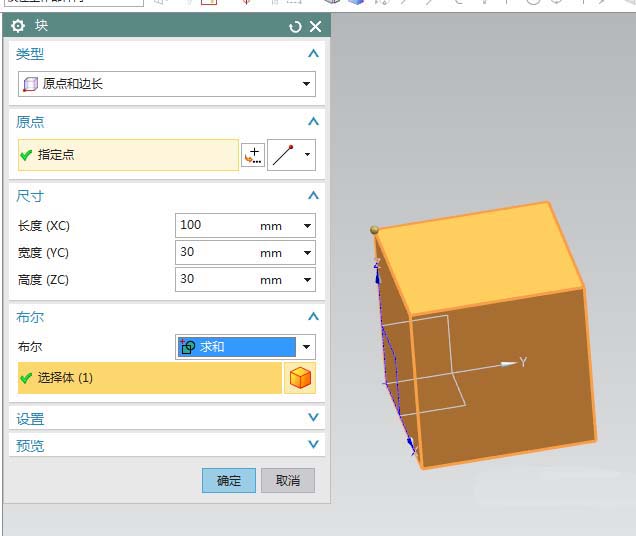Click the 取消 button
This screenshot has width=636, height=536.
click(x=288, y=480)
